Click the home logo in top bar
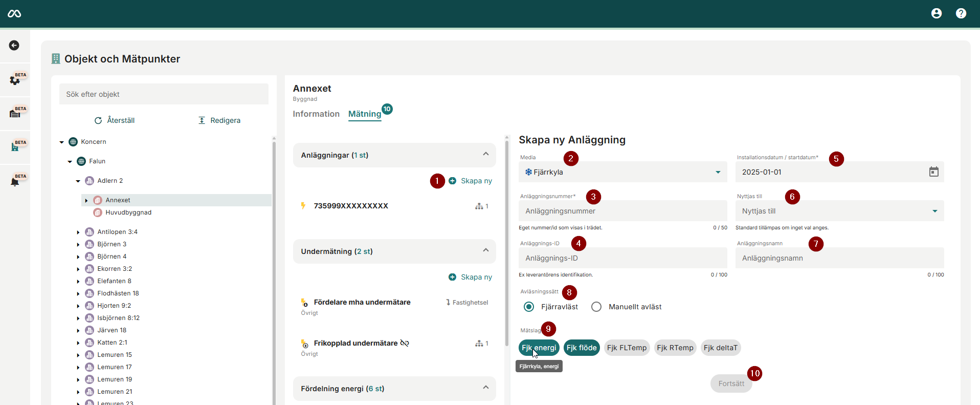 [x=14, y=13]
